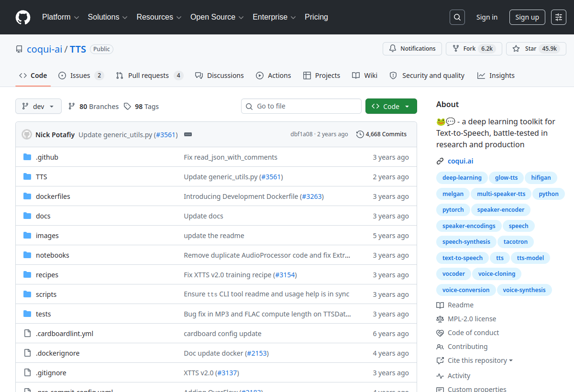Screen dimensions: 574x392
Task: Click the Fork button
Action: [x=474, y=49]
